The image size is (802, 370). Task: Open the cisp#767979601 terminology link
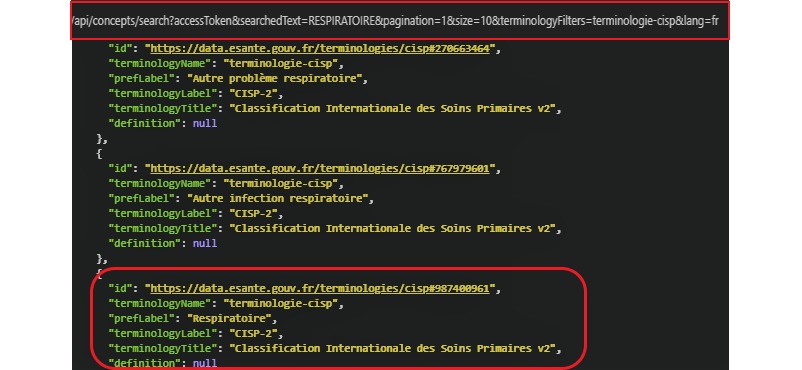(320, 168)
